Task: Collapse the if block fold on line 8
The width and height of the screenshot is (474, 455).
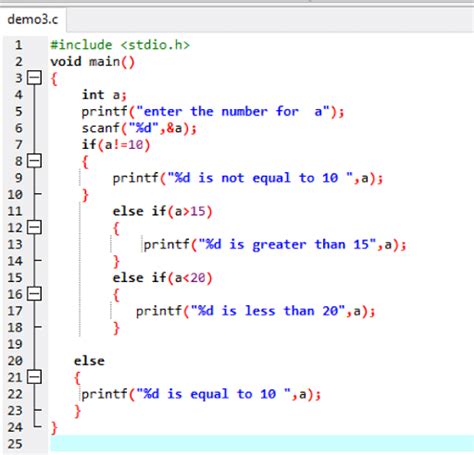Action: [x=34, y=161]
